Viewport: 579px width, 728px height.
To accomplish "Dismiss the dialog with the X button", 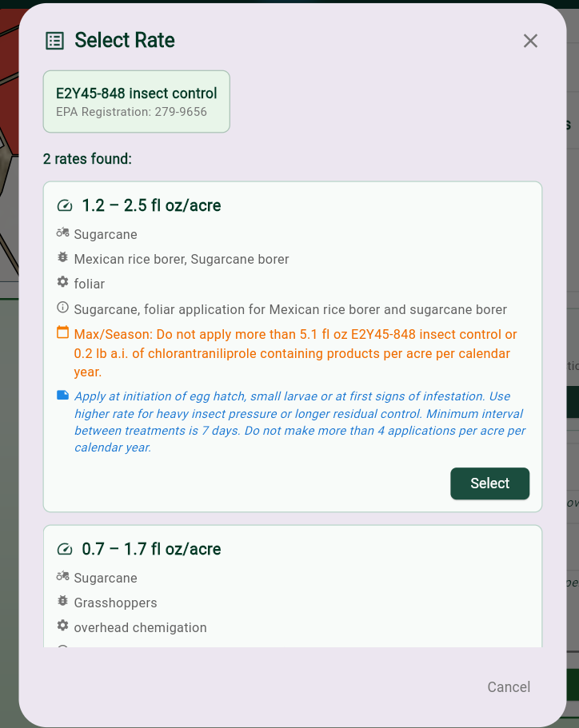I will (x=530, y=41).
